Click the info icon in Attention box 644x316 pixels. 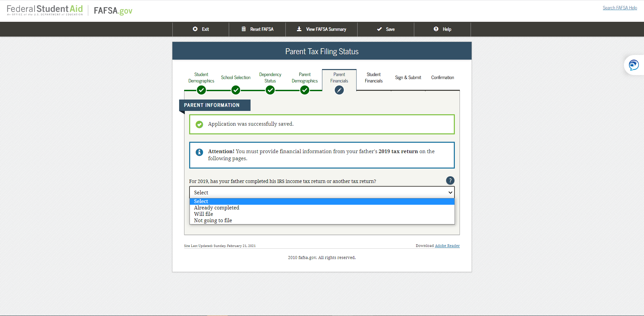199,152
